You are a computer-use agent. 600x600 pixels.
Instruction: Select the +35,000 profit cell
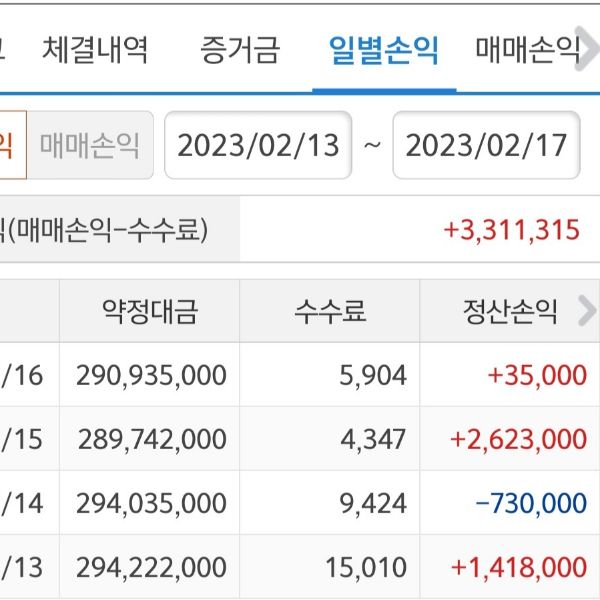pos(537,375)
